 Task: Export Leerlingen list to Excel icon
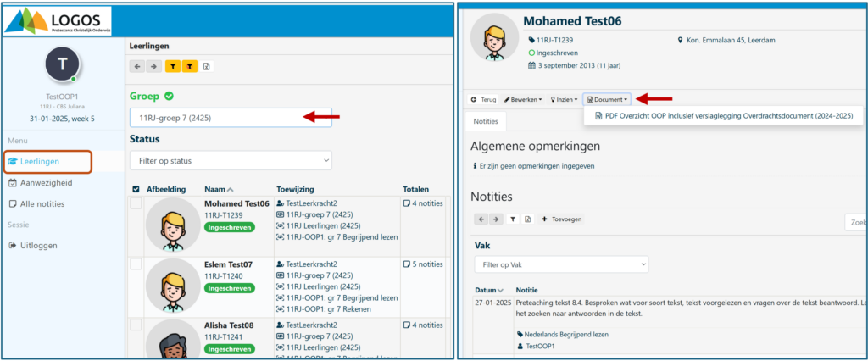pos(206,66)
